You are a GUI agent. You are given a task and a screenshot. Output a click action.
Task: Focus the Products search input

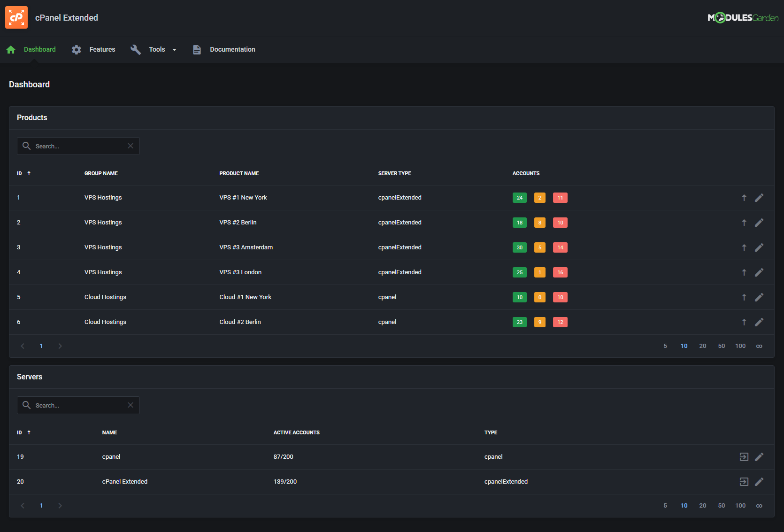pos(78,146)
